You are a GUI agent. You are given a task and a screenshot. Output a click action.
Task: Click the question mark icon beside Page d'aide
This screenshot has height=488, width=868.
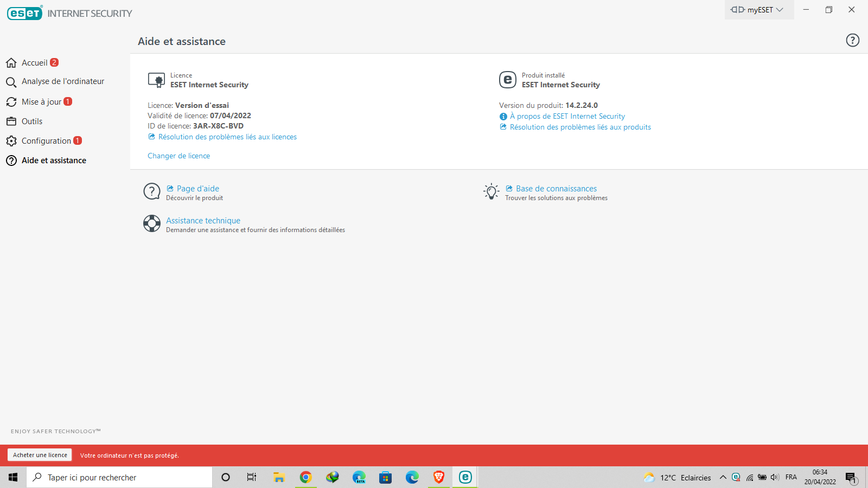(x=152, y=191)
